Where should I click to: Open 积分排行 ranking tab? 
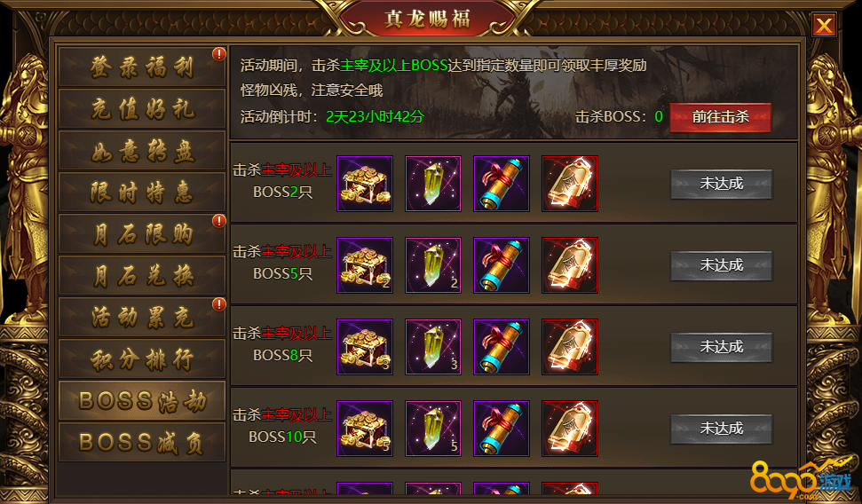pos(142,358)
